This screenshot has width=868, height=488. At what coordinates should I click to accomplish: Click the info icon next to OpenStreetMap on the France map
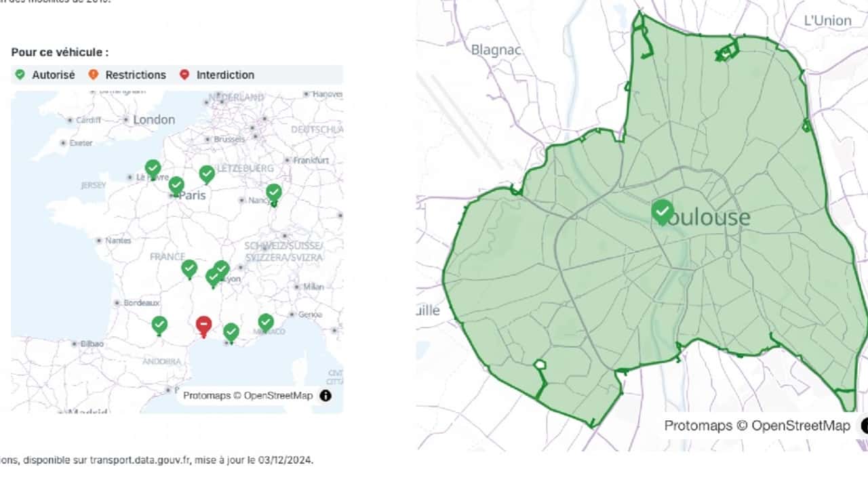[325, 396]
